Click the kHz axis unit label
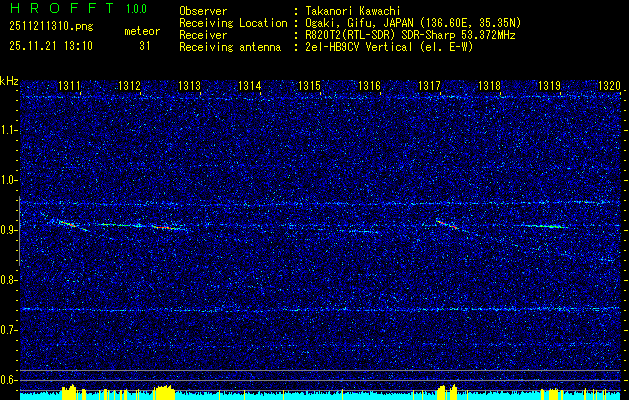Image resolution: width=629 pixels, height=400 pixels. tap(9, 81)
